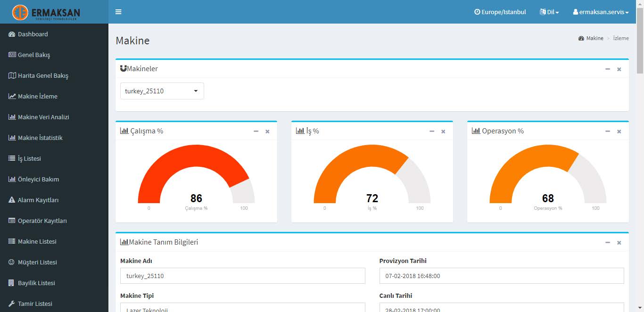Expand the ermaksan.servis user menu
The image size is (644, 312).
[x=601, y=12]
